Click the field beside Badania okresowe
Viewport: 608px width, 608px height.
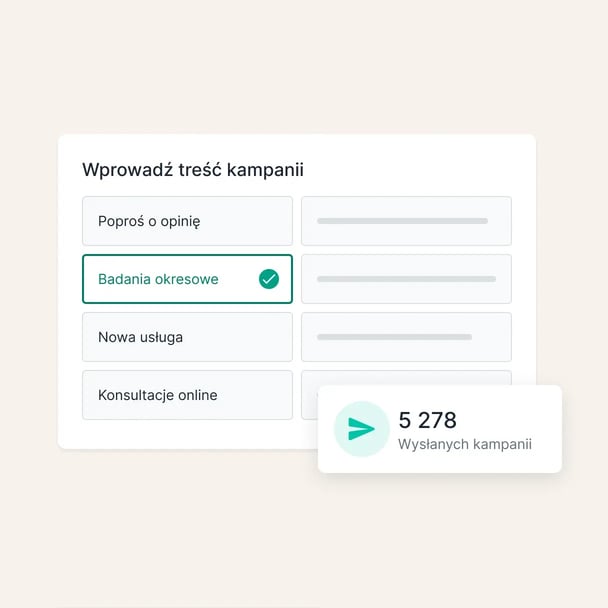(406, 279)
